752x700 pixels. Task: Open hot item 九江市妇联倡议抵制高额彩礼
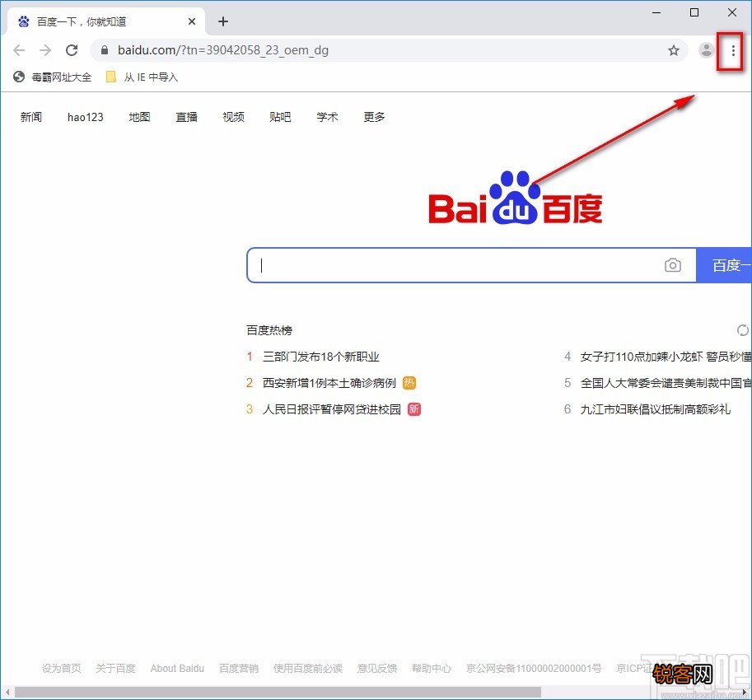pos(655,409)
